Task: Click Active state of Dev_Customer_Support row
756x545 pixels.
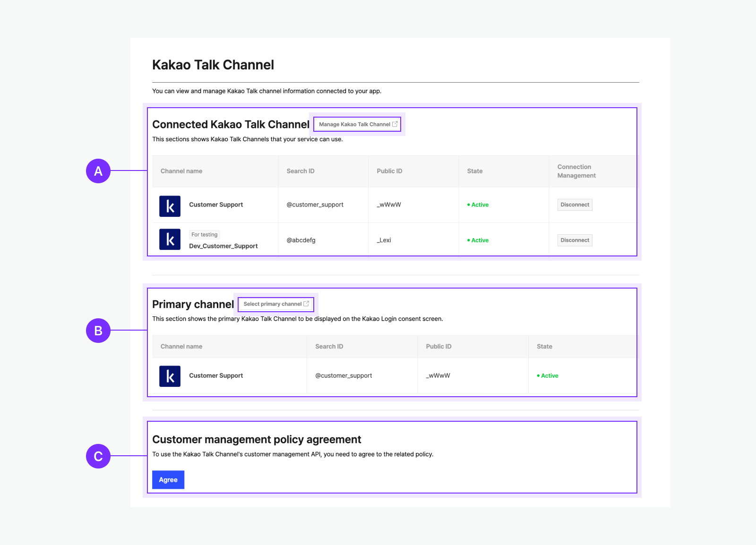Action: [x=479, y=240]
